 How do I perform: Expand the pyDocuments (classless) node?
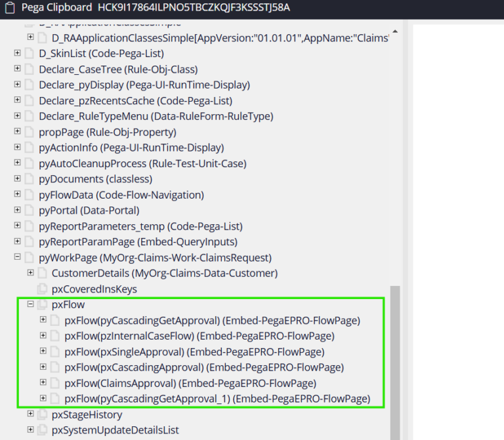(x=17, y=178)
